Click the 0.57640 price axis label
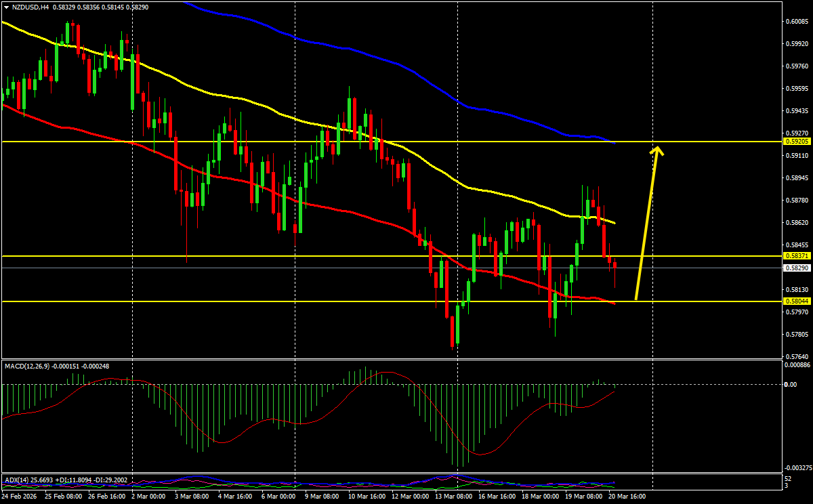 click(x=797, y=357)
